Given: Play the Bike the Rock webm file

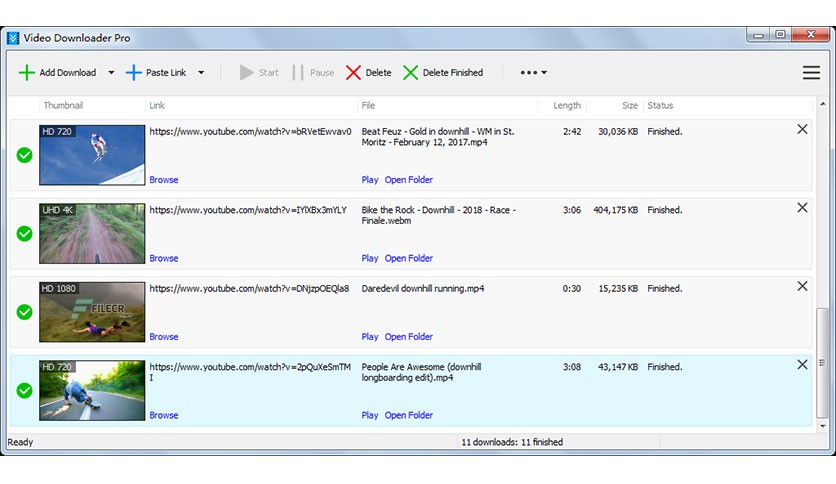Looking at the screenshot, I should point(369,259).
